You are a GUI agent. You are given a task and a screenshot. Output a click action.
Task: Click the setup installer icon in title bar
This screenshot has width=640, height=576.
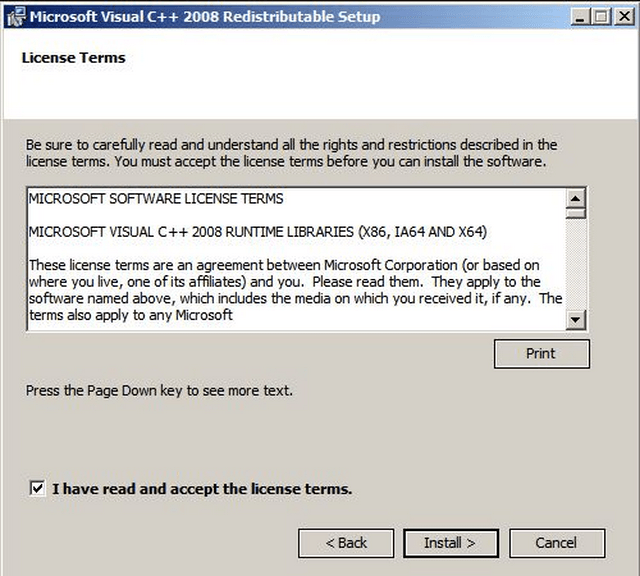[x=16, y=18]
